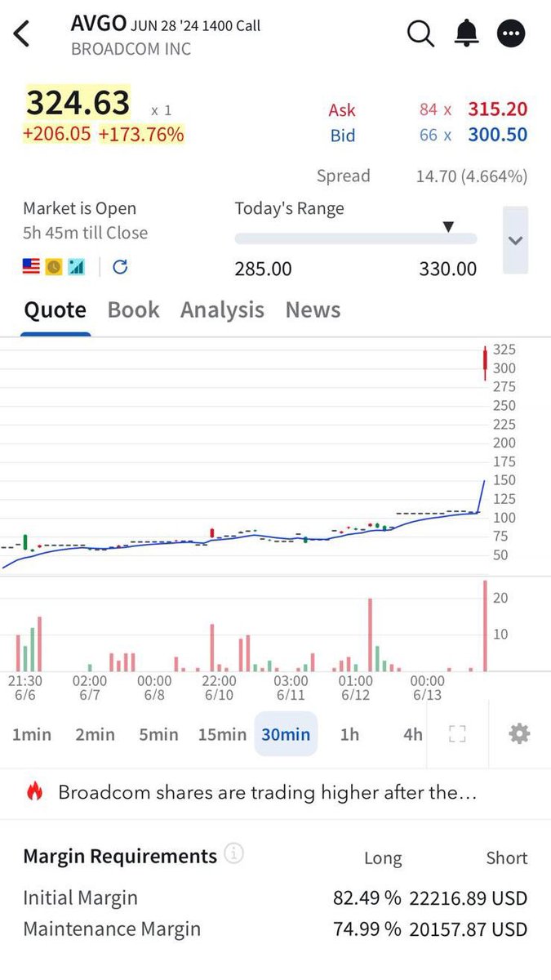Tap the US flag market icon
Image resolution: width=551 pixels, height=980 pixels.
point(31,266)
